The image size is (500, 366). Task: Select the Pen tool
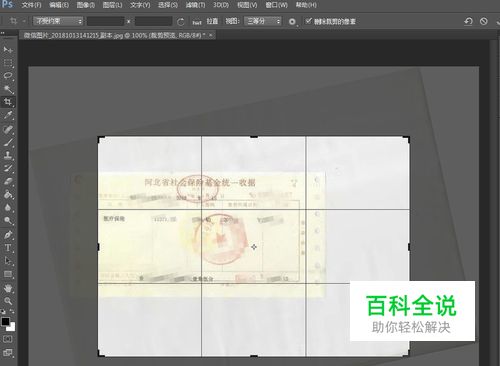coord(8,235)
